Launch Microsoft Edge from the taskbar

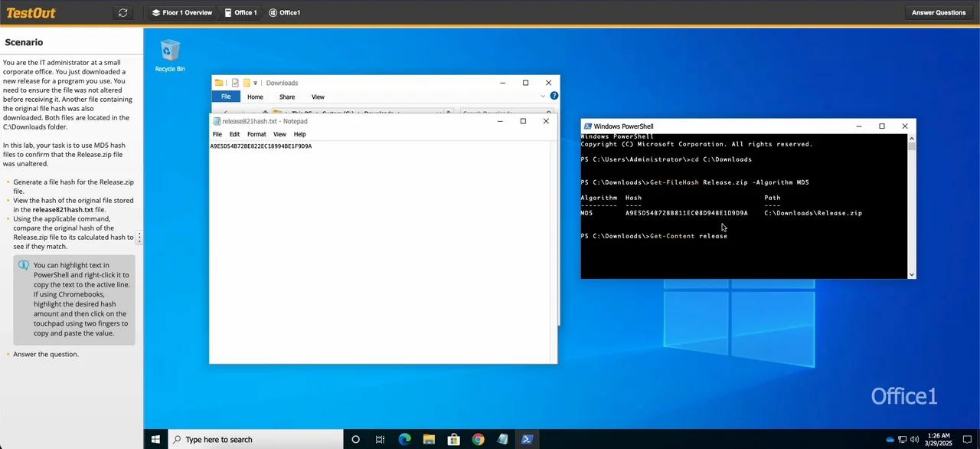coord(404,439)
